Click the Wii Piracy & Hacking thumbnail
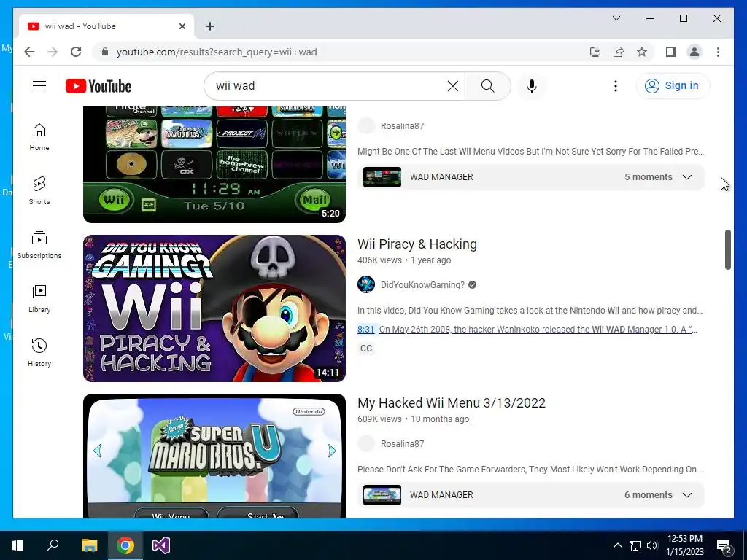The width and height of the screenshot is (747, 560). (x=214, y=308)
